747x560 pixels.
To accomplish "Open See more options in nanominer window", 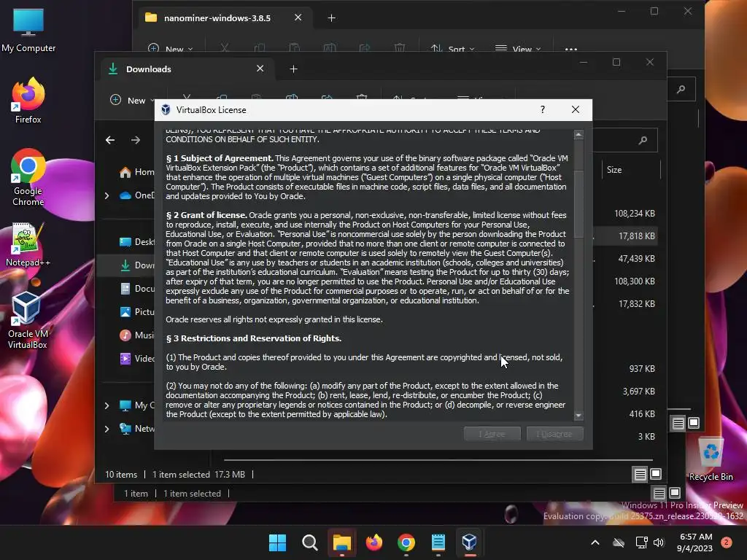I will tap(570, 49).
